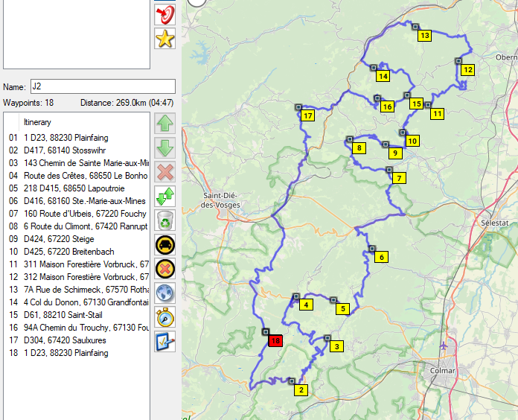Click the red waypoint 18 marker on map
Viewport: 518px width, 420px height.
click(275, 341)
